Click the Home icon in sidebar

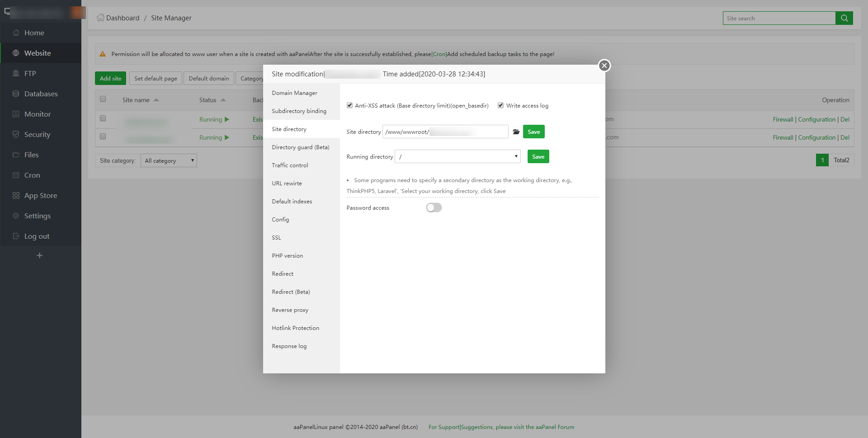[x=16, y=33]
